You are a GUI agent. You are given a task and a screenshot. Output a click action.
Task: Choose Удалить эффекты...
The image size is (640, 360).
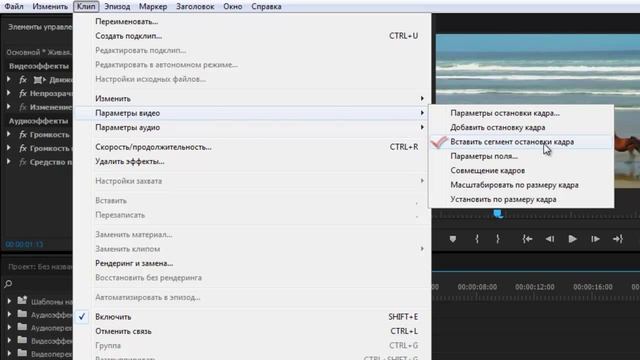pos(252,162)
